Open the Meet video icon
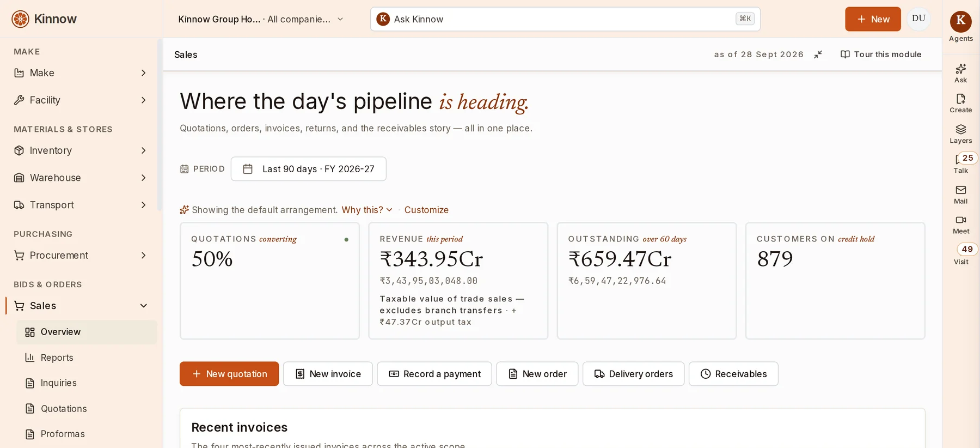This screenshot has width=980, height=448. coord(960,225)
